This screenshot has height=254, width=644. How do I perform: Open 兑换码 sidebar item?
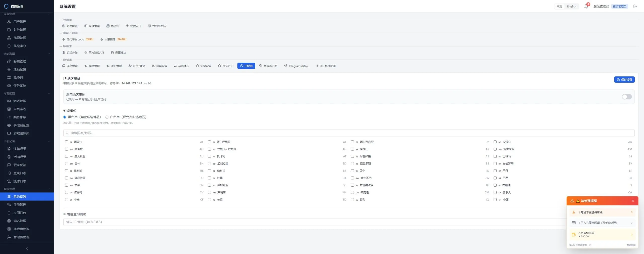tap(27, 77)
